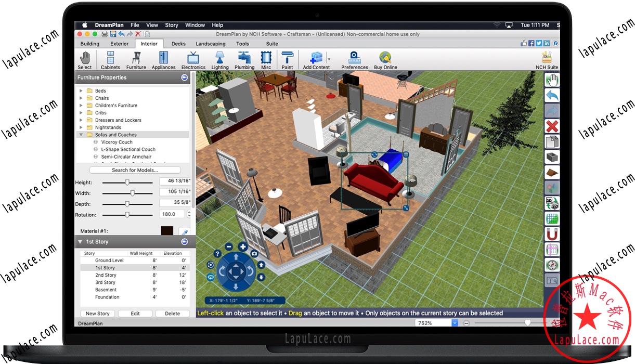The height and width of the screenshot is (364, 635).
Task: Collapse the 1st Story panel triangle
Action: point(81,242)
